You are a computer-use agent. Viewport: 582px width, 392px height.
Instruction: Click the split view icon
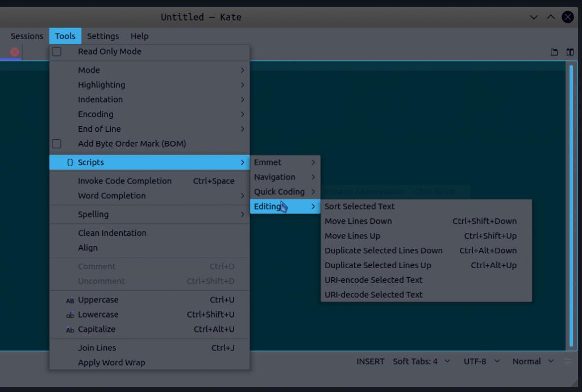(570, 52)
